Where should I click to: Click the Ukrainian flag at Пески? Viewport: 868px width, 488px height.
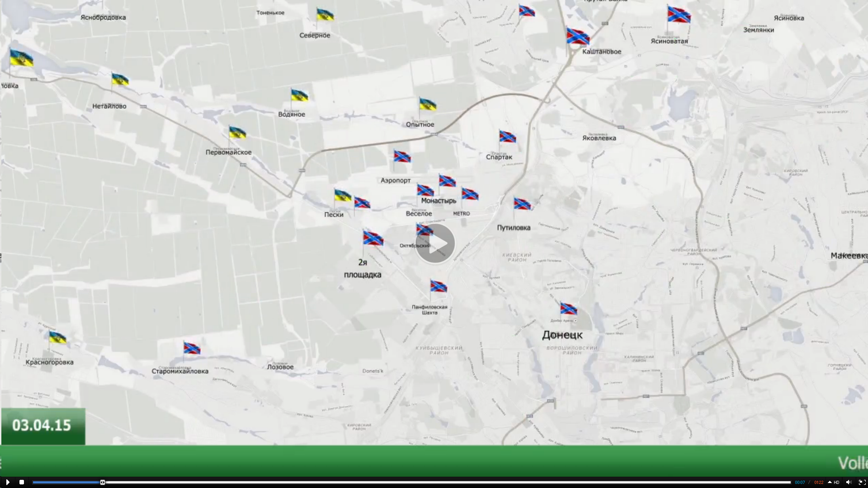click(x=343, y=196)
